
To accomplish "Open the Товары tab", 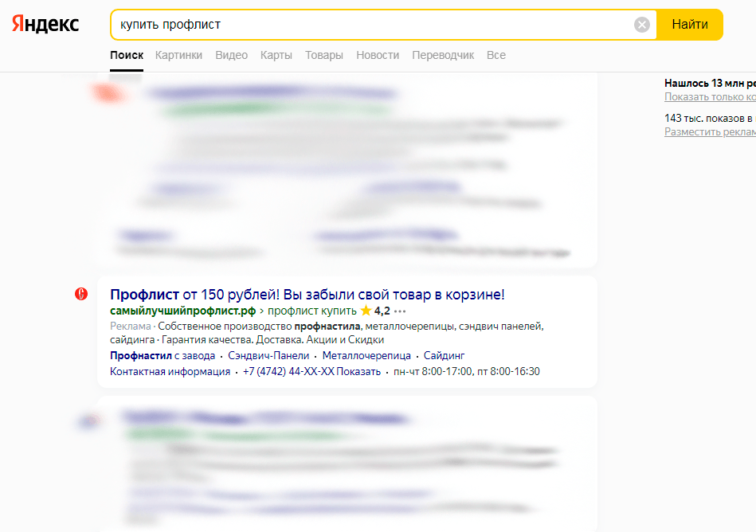I will click(324, 56).
